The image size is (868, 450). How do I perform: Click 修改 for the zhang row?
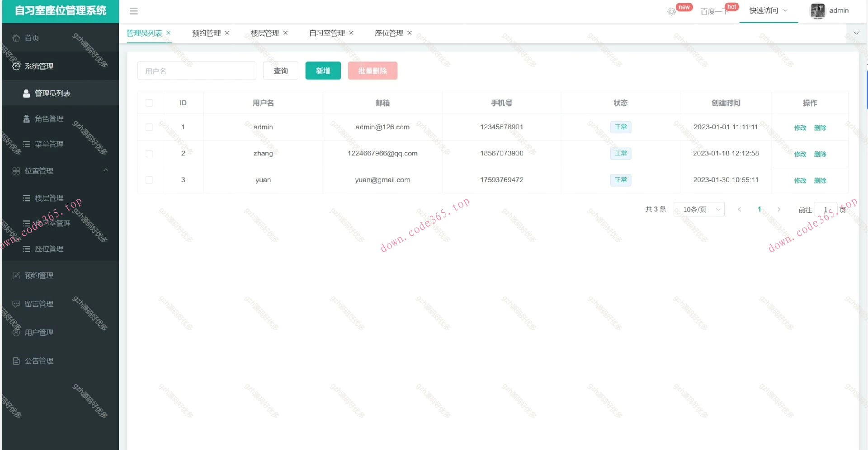tap(800, 154)
